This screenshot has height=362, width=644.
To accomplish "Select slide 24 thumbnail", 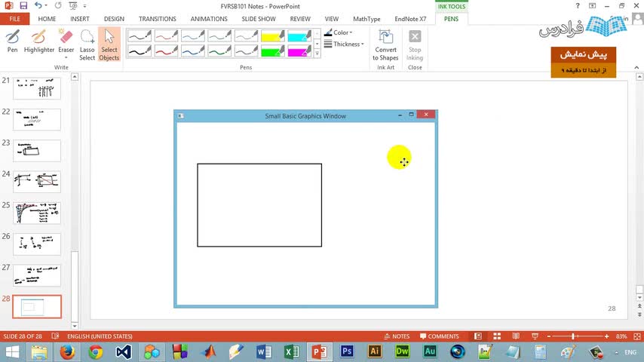I will coord(37,182).
